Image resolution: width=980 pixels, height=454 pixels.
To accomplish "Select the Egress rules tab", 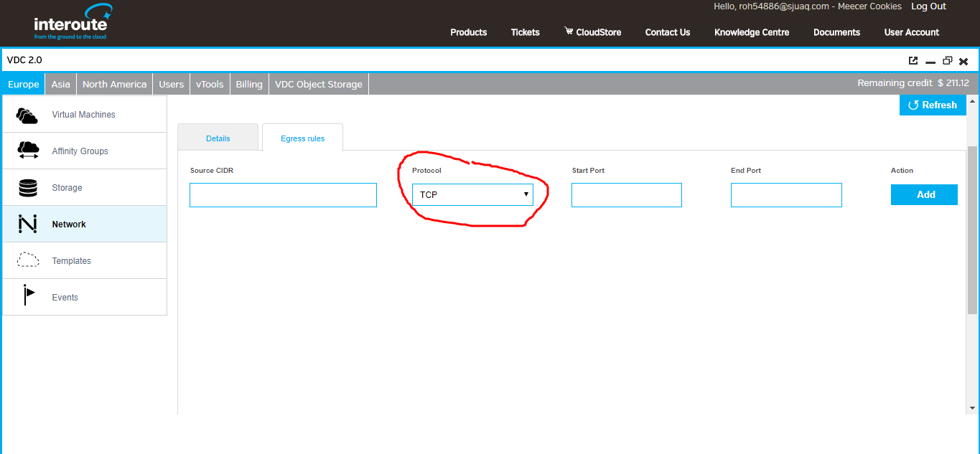I will (x=302, y=138).
